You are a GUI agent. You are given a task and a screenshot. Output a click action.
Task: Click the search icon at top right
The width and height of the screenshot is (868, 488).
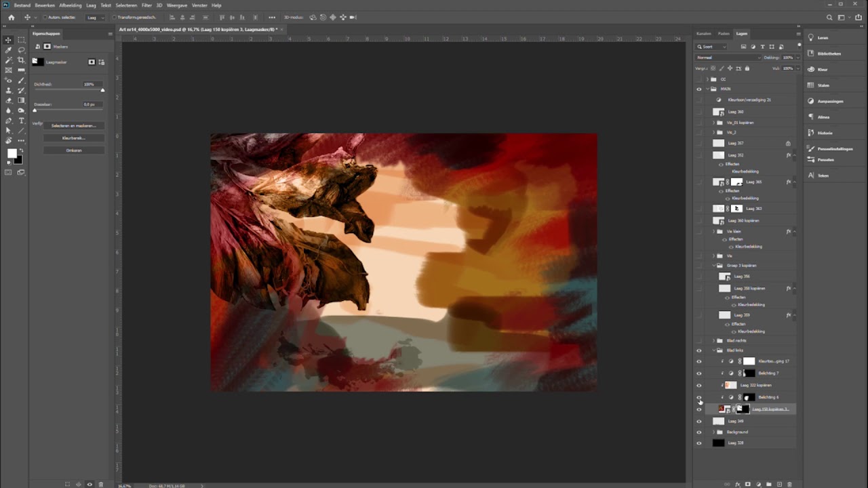point(829,17)
